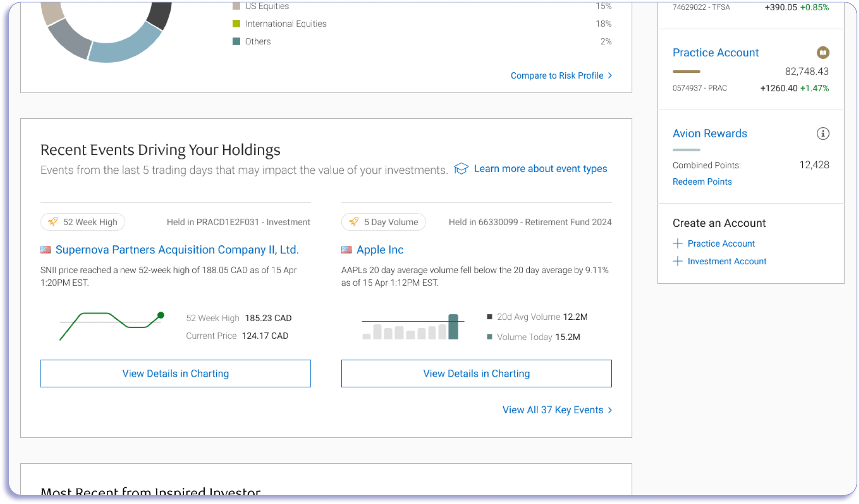
Task: Open the Apple Inc holding link
Action: point(380,250)
